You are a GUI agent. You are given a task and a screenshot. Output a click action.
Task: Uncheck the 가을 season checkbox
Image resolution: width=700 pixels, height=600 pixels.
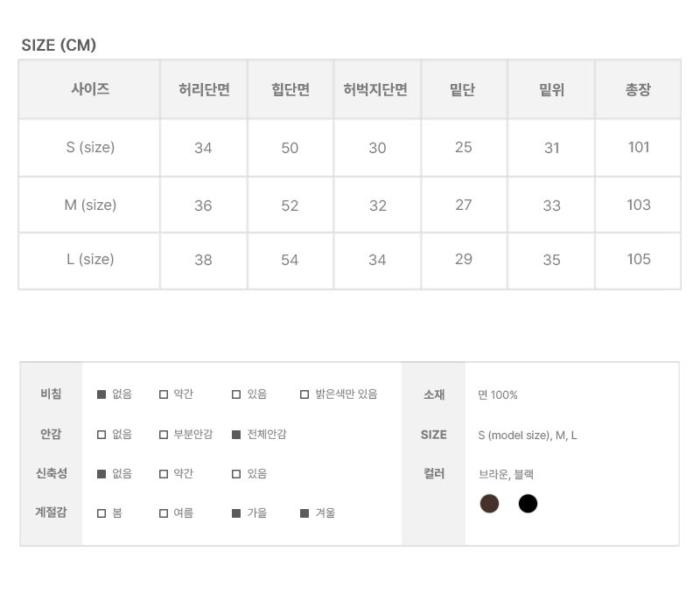pos(236,513)
